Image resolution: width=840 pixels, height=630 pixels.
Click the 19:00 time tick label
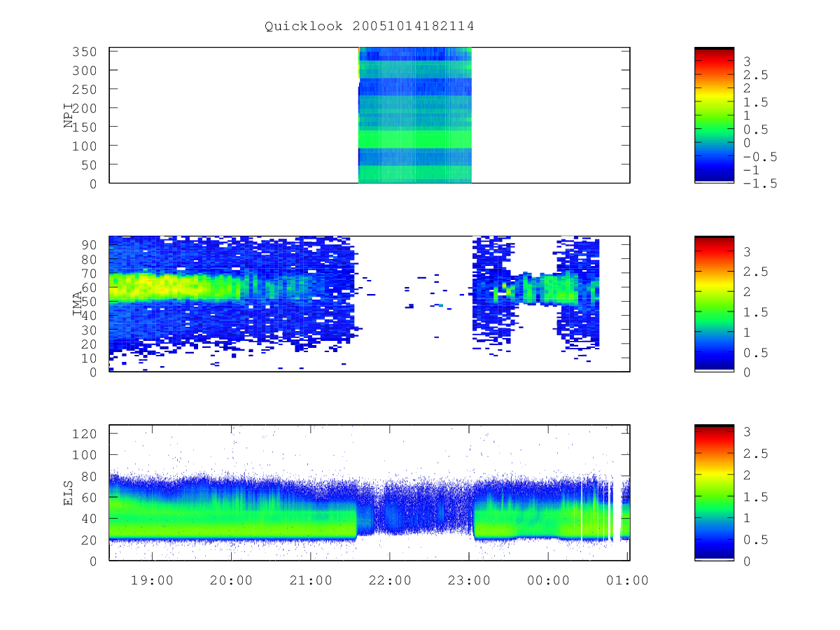click(x=152, y=580)
